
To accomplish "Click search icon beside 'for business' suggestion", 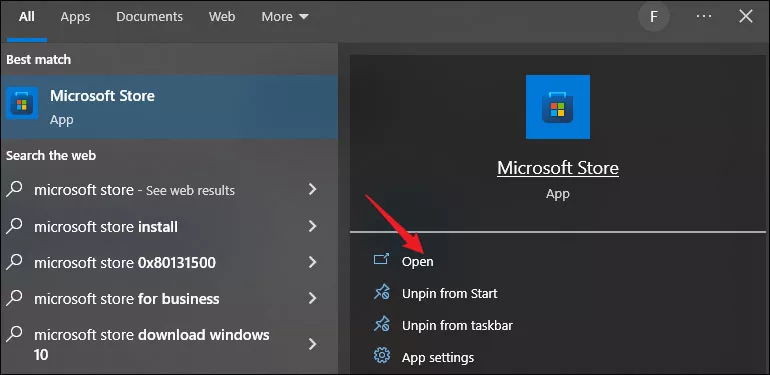I will 14,297.
